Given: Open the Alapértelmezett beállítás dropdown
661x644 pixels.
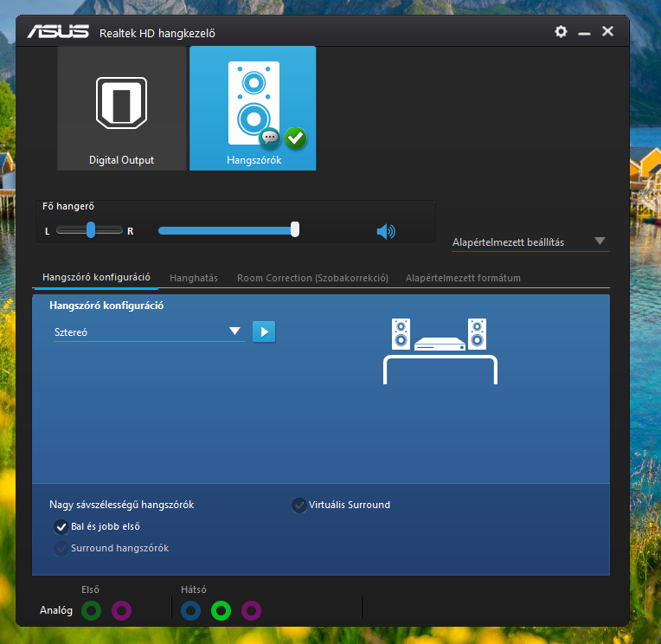Looking at the screenshot, I should click(530, 242).
